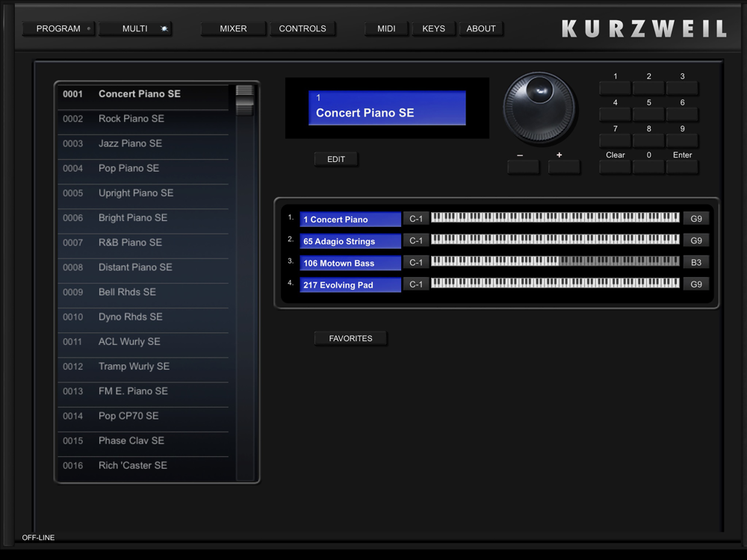Screen dimensions: 747x560
Task: Click the keypad Clear button
Action: tap(615, 167)
